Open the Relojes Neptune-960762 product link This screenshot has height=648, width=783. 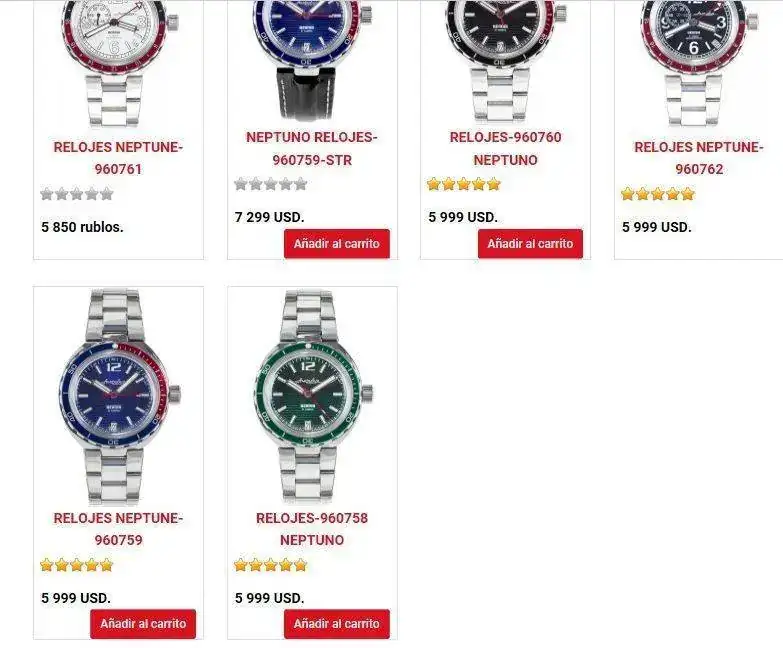click(699, 158)
